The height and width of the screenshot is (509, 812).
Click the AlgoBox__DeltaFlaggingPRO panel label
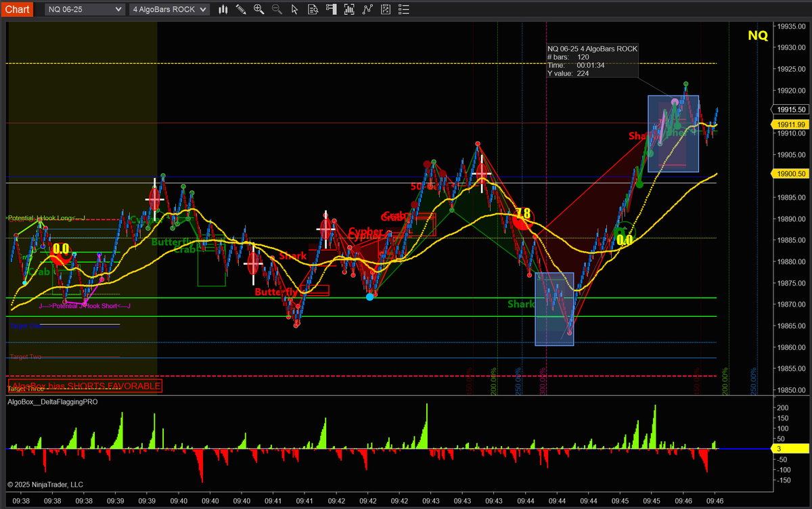53,402
